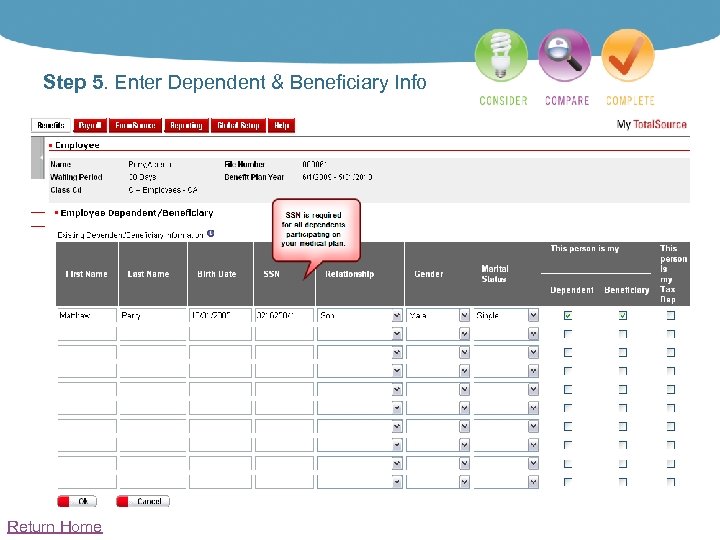The image size is (720, 540).
Task: Click Last Name field containing Parry
Action: coord(152,315)
